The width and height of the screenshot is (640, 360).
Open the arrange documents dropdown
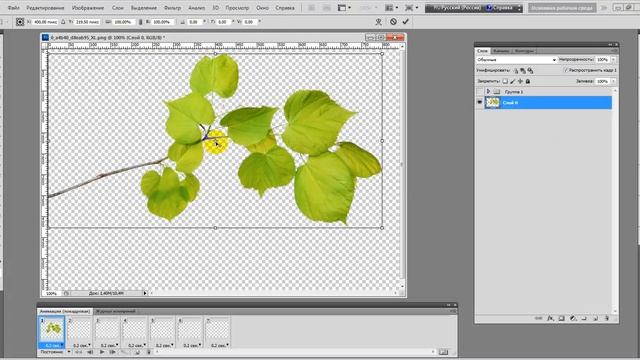(x=392, y=8)
